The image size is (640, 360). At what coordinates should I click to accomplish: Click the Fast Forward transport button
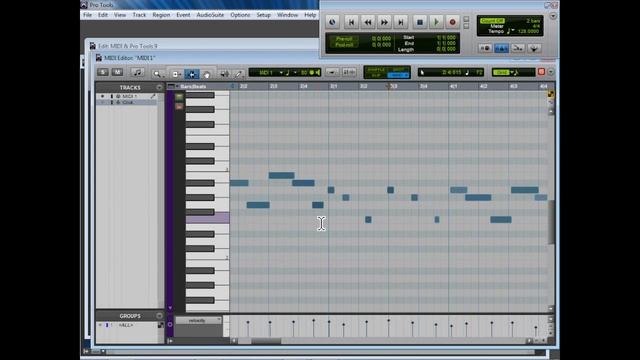pyautogui.click(x=384, y=22)
